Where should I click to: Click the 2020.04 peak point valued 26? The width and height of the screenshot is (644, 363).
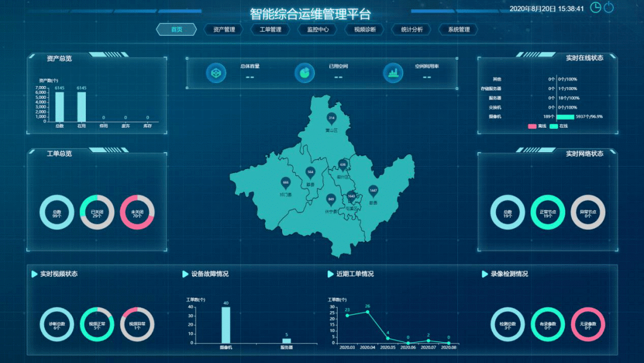pyautogui.click(x=367, y=312)
